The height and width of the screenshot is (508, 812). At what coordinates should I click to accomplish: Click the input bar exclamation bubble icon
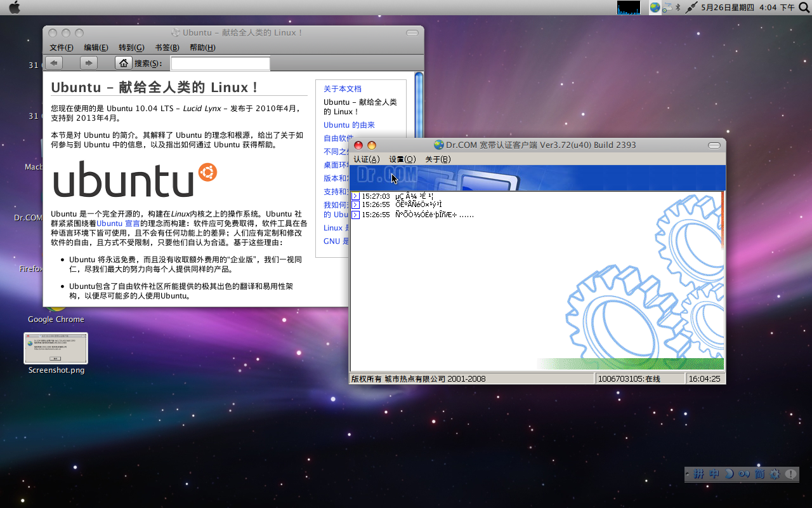pos(790,474)
